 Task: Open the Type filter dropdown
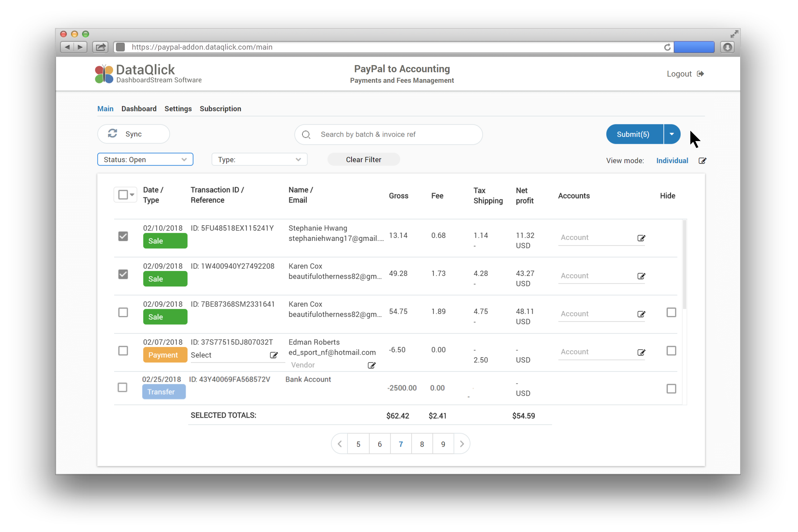pos(259,159)
